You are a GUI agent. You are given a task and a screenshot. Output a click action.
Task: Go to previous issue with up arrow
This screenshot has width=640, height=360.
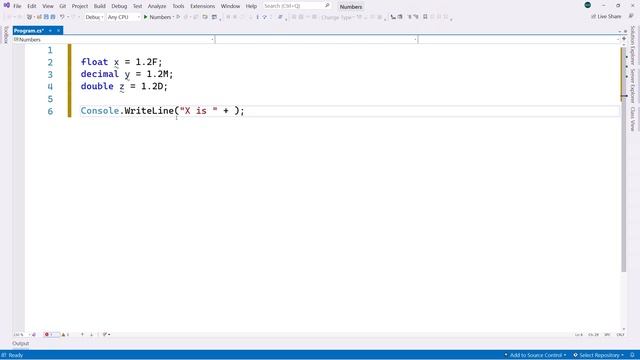[x=82, y=335]
